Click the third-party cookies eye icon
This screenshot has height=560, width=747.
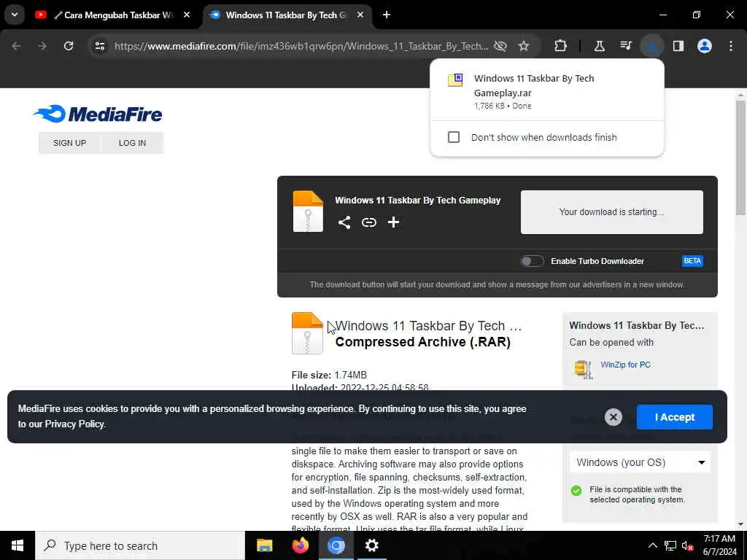[500, 46]
